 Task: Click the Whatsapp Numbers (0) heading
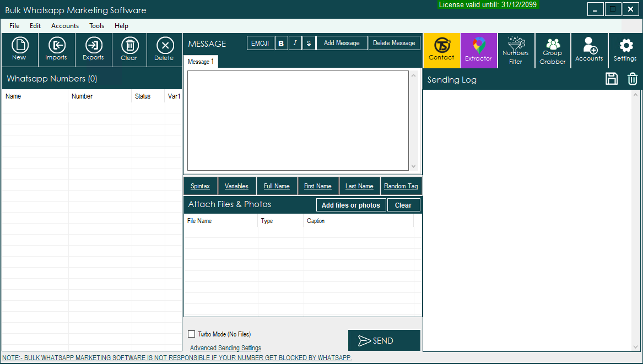(52, 79)
